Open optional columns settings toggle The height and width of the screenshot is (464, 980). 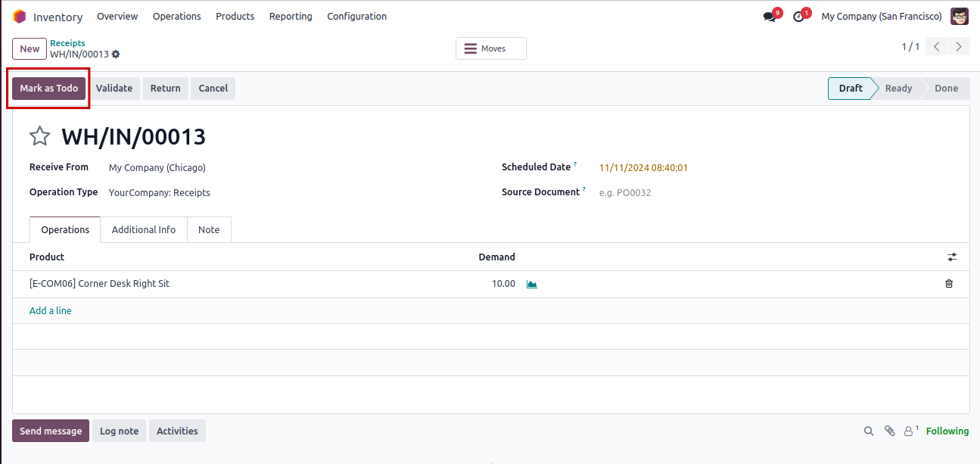[x=952, y=257]
